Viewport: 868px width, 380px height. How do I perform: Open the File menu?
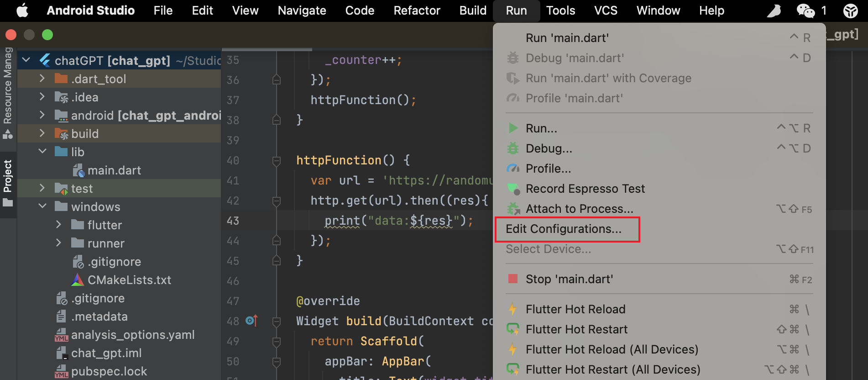point(163,11)
